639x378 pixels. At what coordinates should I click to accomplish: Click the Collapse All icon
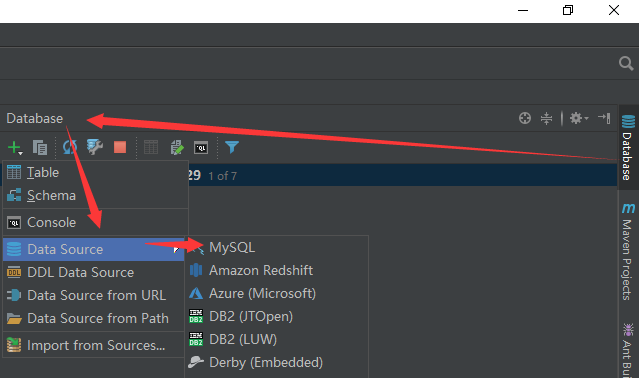click(546, 118)
